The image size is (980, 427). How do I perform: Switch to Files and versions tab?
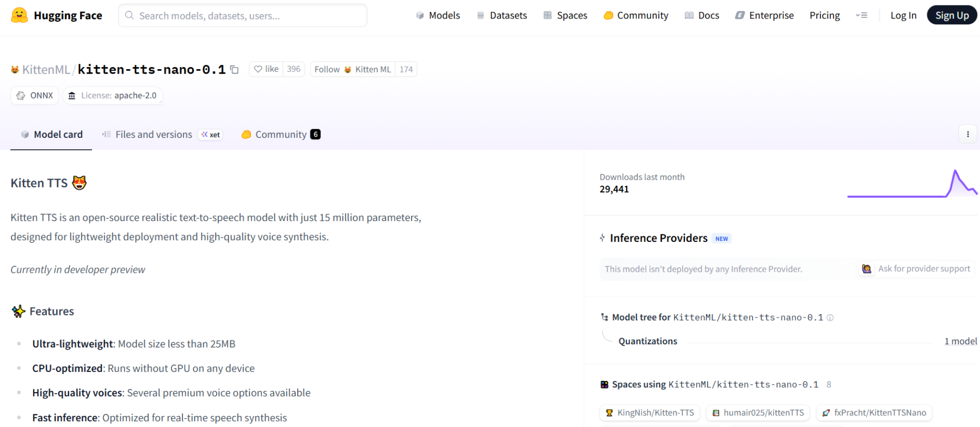pos(154,135)
